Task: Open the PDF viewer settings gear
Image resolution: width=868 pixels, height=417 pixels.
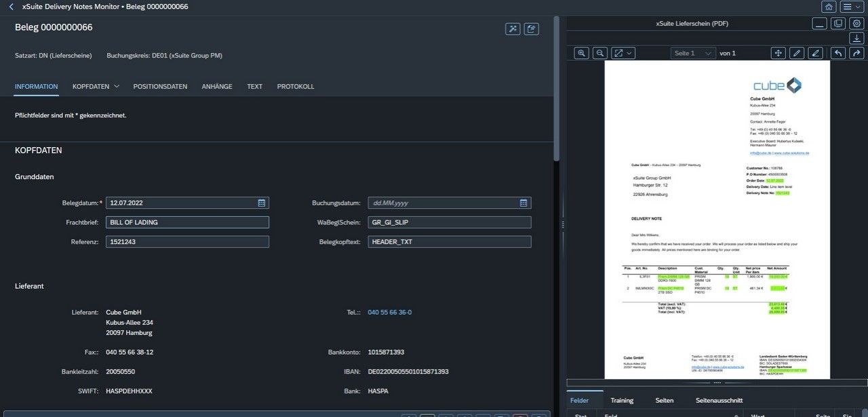Action: [856, 24]
